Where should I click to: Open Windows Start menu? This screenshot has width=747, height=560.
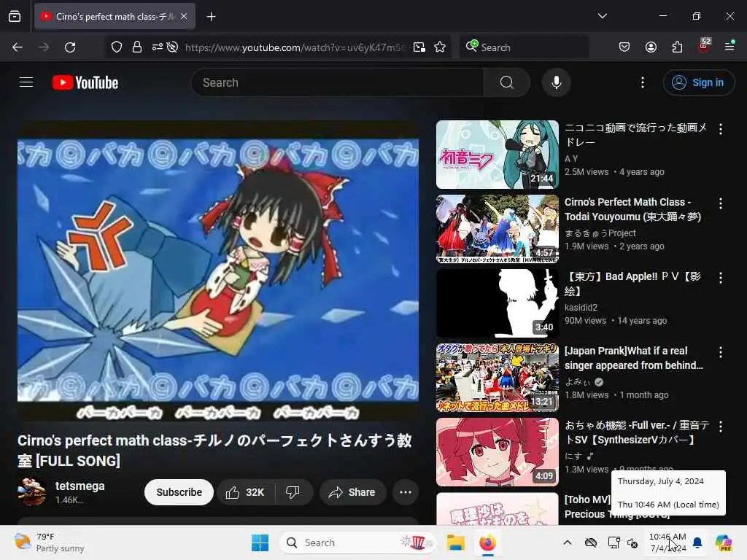tap(260, 542)
